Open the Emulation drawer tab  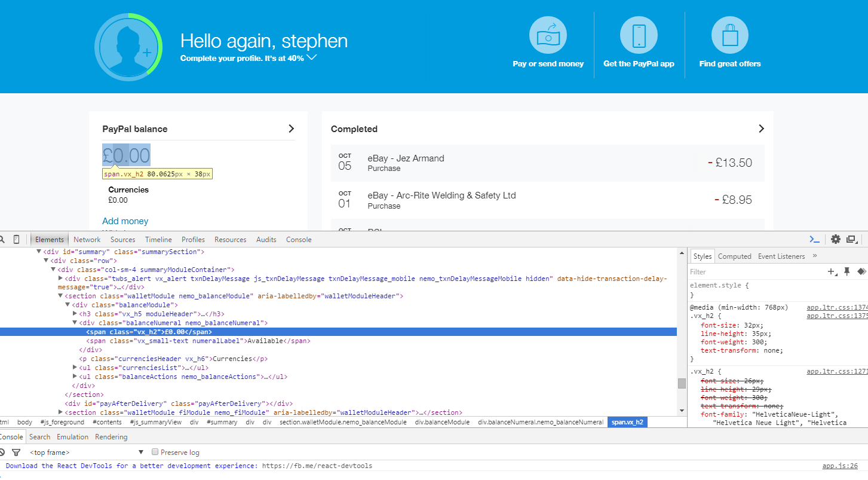(x=73, y=436)
